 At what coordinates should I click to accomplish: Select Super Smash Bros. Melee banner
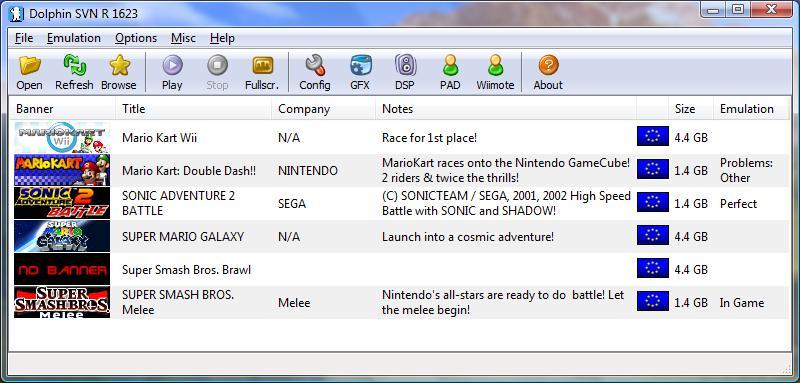click(x=62, y=302)
